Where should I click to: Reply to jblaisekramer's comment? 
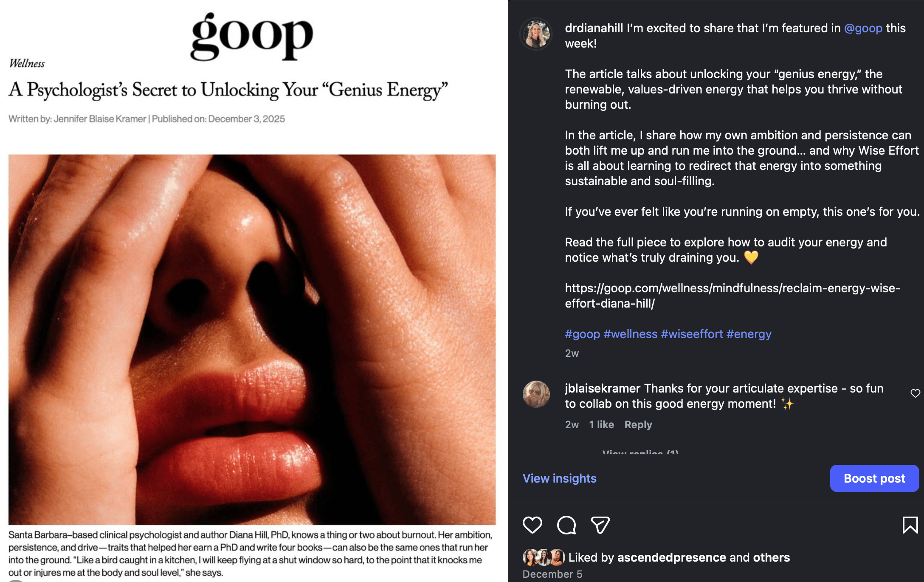pos(638,424)
